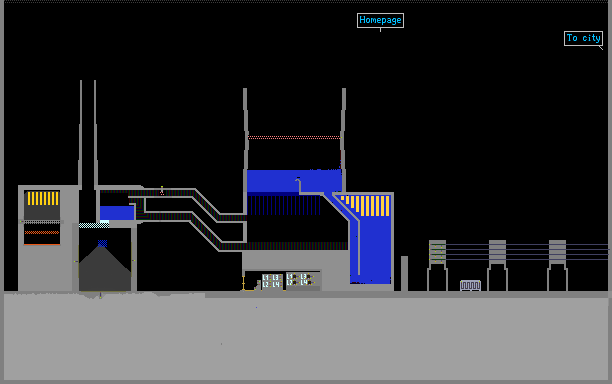Open the Homepage sign
Viewport: 612px width, 384px height.
[381, 20]
